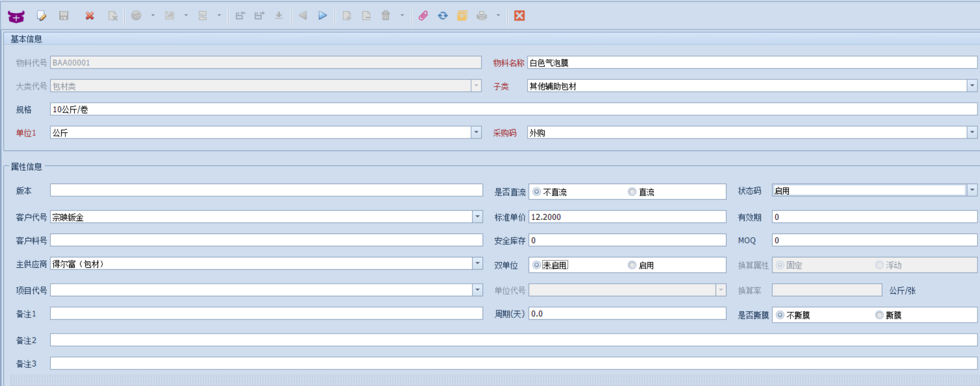Screen dimensions: 980x386
Task: Click the grayed broken-image toolbar icon
Action: 203,16
